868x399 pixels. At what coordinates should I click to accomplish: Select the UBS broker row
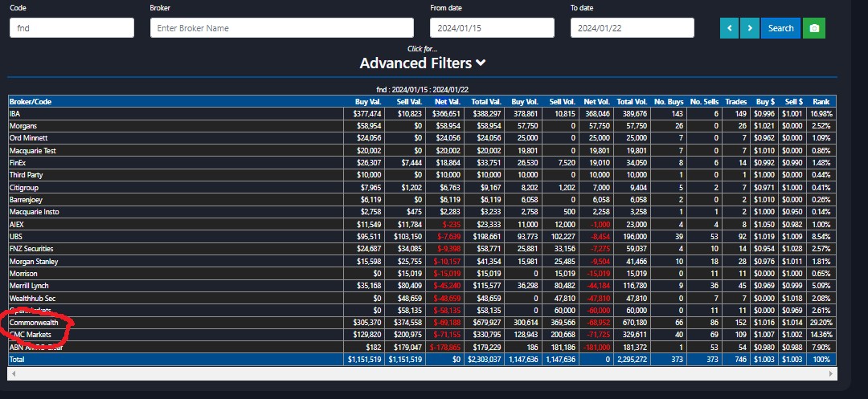coord(422,237)
